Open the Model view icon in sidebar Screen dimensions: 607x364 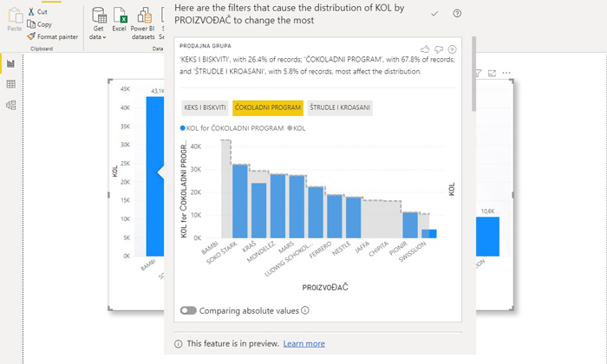pos(10,105)
